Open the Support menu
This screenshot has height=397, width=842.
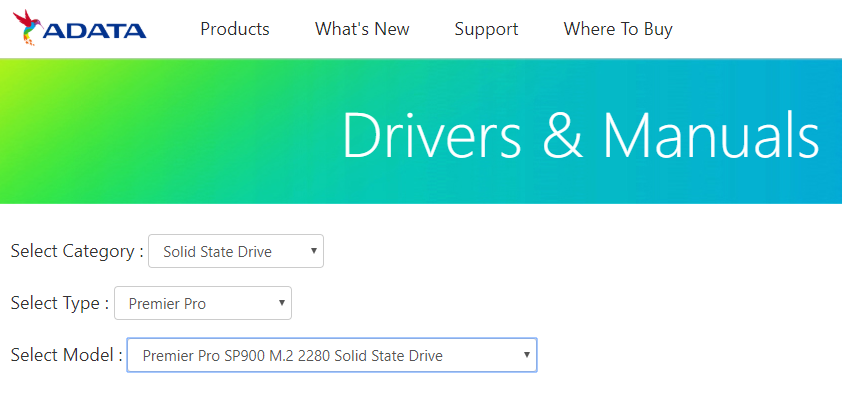pos(486,29)
